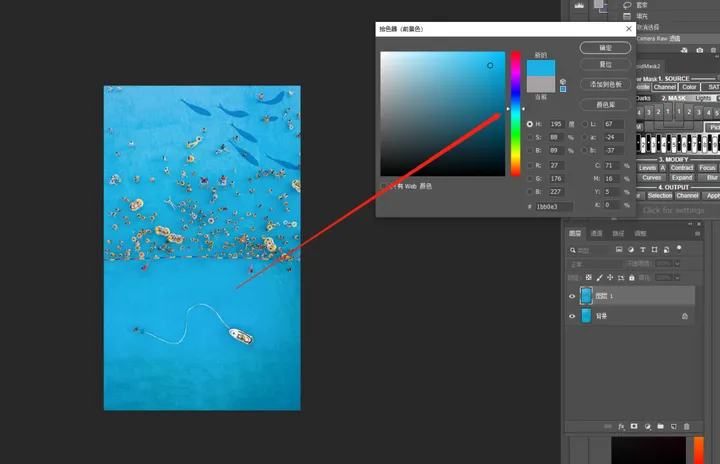This screenshot has width=720, height=464.
Task: Select the H hue radio button
Action: [530, 124]
